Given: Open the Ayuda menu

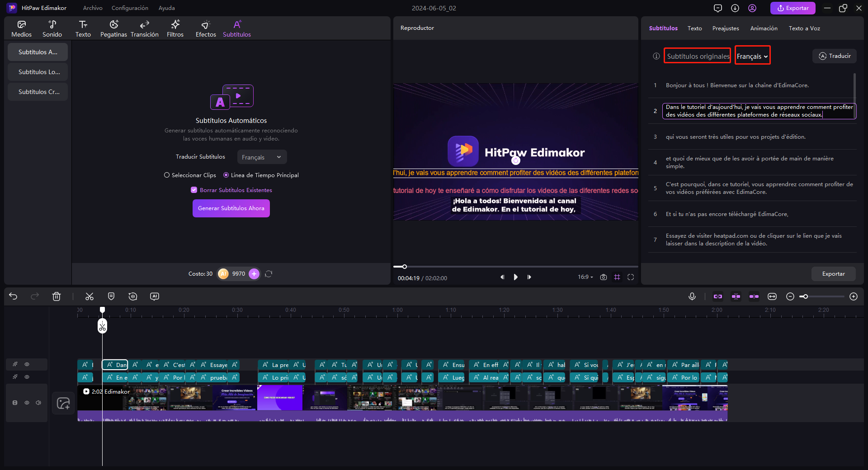Looking at the screenshot, I should pos(166,8).
